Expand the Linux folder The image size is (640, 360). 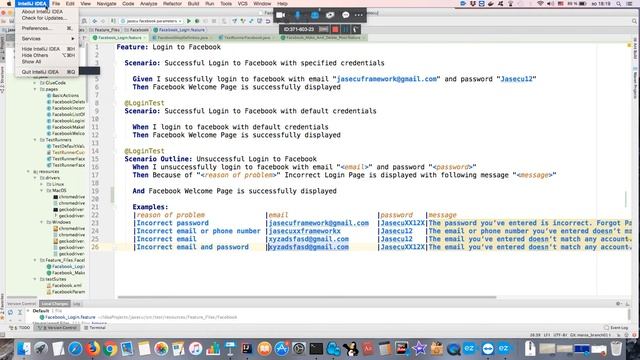42,184
